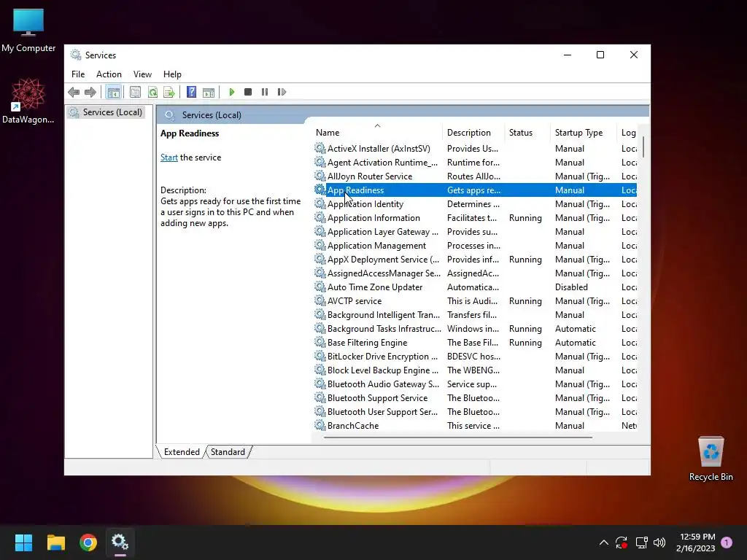Select the ActiveX Installer (AxInstSV) service

coord(475,149)
